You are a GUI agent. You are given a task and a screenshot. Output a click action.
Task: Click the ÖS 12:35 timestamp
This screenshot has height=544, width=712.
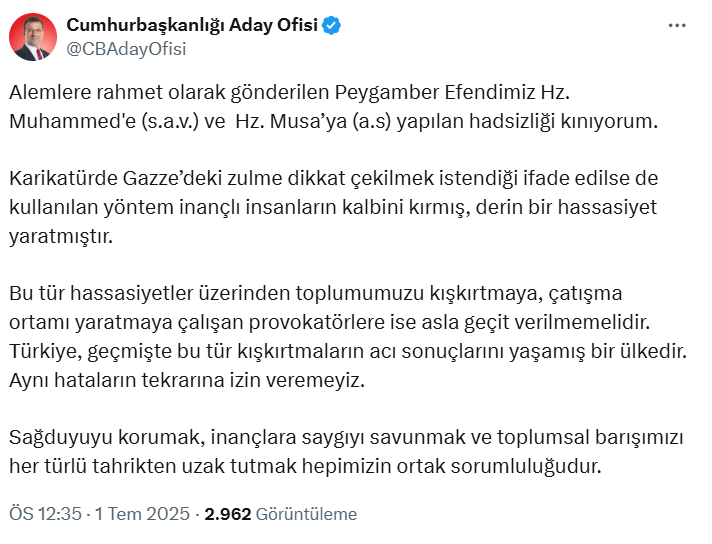coord(45,514)
